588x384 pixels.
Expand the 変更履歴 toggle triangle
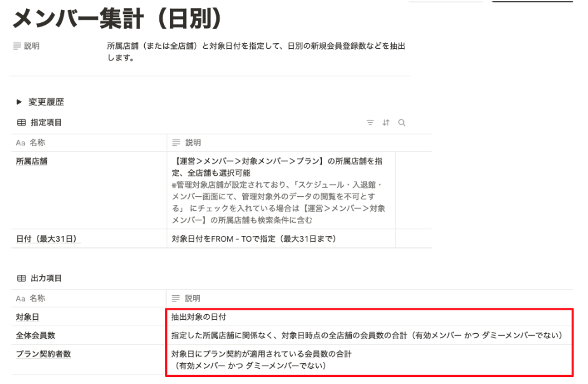coord(19,102)
